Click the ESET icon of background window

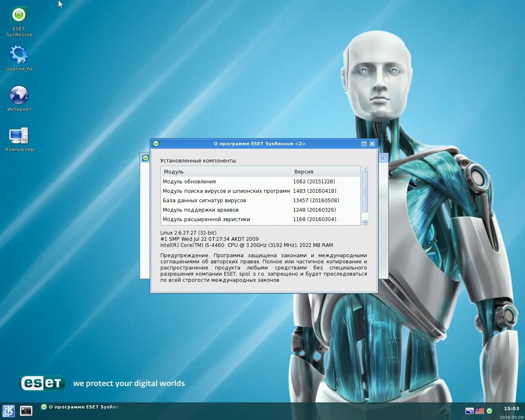[145, 158]
